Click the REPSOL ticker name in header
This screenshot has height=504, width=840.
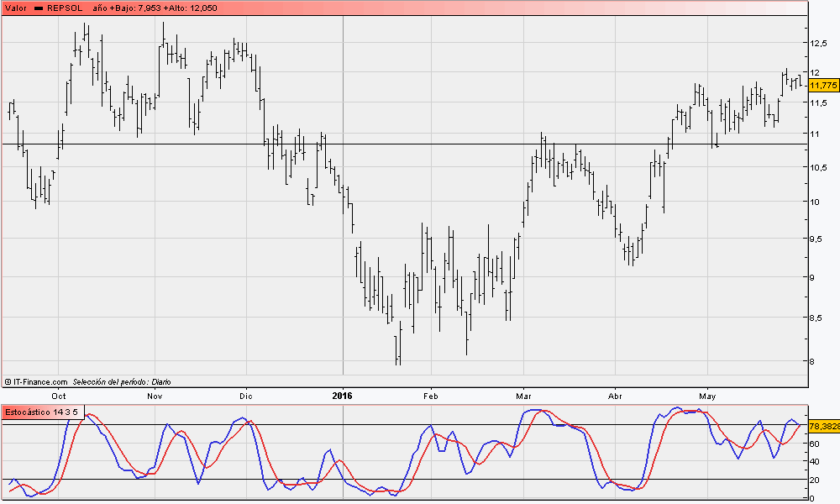66,8
